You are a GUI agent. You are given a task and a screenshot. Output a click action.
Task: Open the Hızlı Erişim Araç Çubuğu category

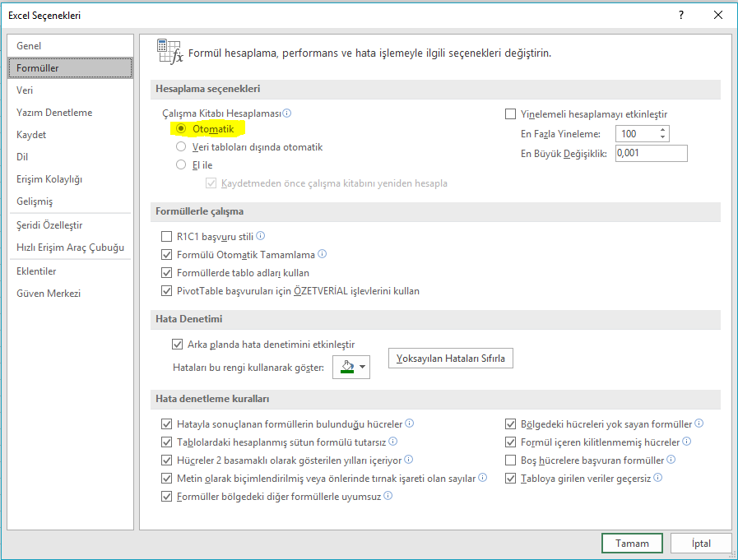pos(70,247)
